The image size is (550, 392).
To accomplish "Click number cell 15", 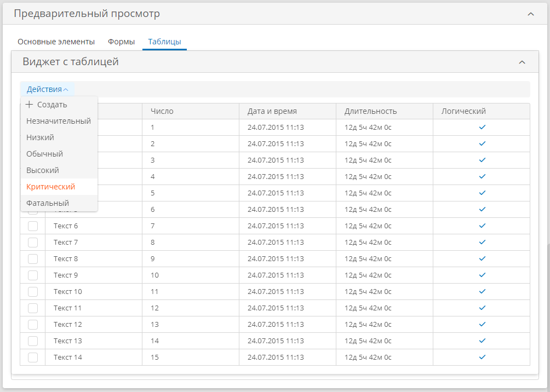I will (x=191, y=358).
